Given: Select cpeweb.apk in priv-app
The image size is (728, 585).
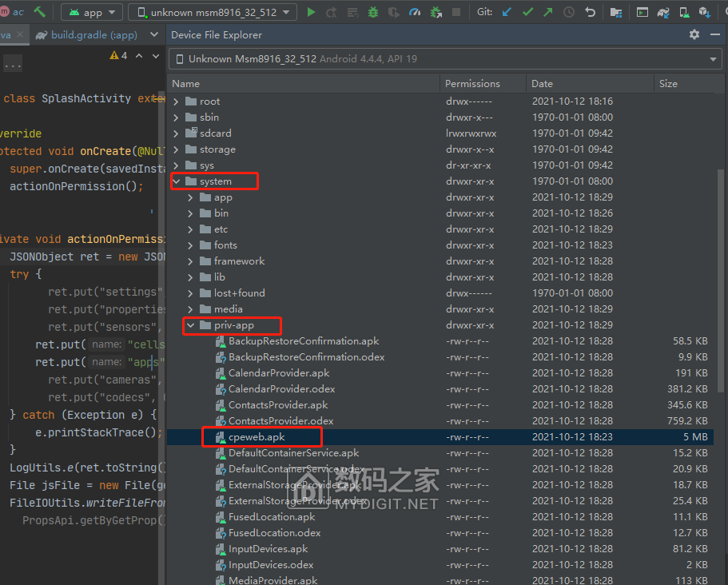Looking at the screenshot, I should pyautogui.click(x=440, y=437).
